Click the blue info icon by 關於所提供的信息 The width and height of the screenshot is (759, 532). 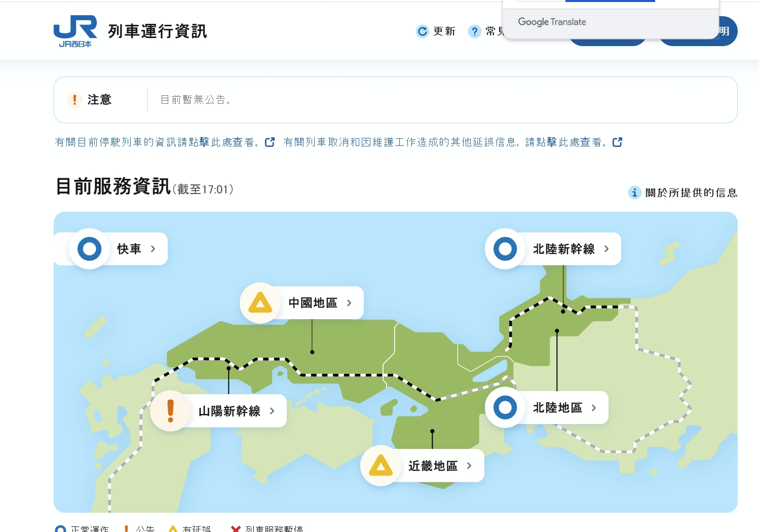[x=634, y=193]
